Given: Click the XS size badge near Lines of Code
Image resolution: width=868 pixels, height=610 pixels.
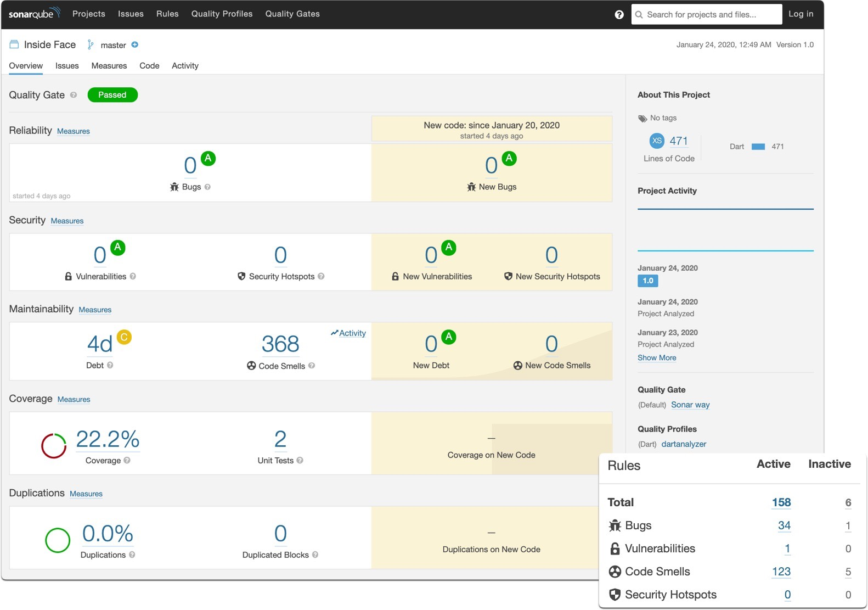Looking at the screenshot, I should (657, 141).
